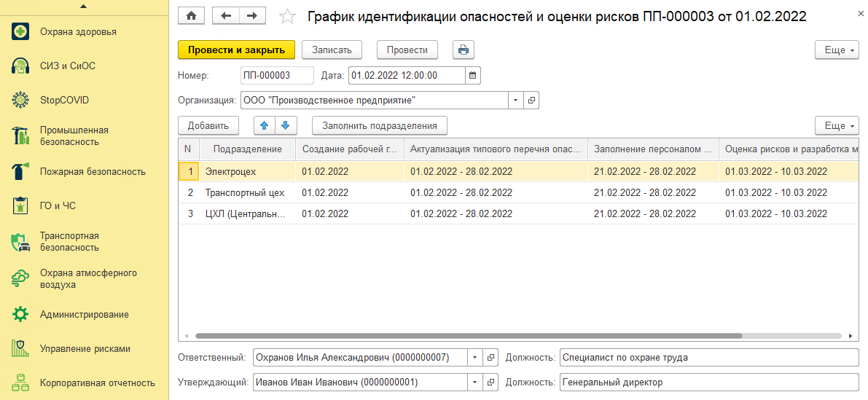
Task: Focus the Ответственный input field
Action: click(x=360, y=358)
